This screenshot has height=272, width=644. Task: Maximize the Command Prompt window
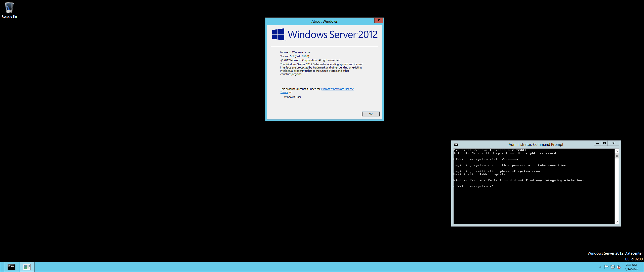coord(604,143)
